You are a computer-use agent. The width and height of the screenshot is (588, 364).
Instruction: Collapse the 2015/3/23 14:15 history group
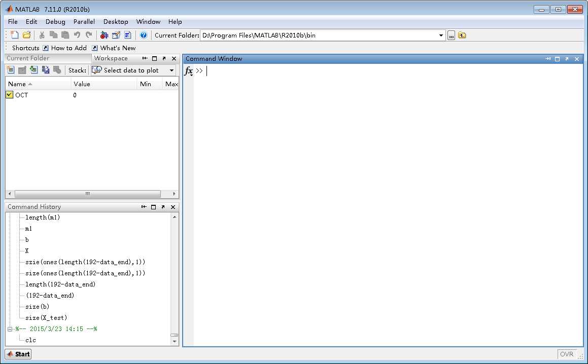10,329
